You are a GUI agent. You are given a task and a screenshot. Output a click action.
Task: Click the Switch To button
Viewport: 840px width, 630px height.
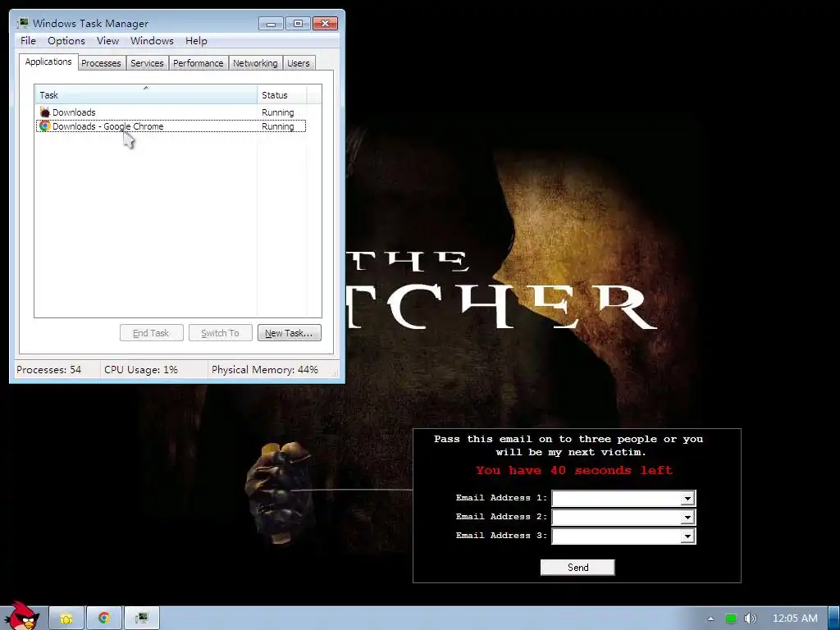[x=220, y=333]
